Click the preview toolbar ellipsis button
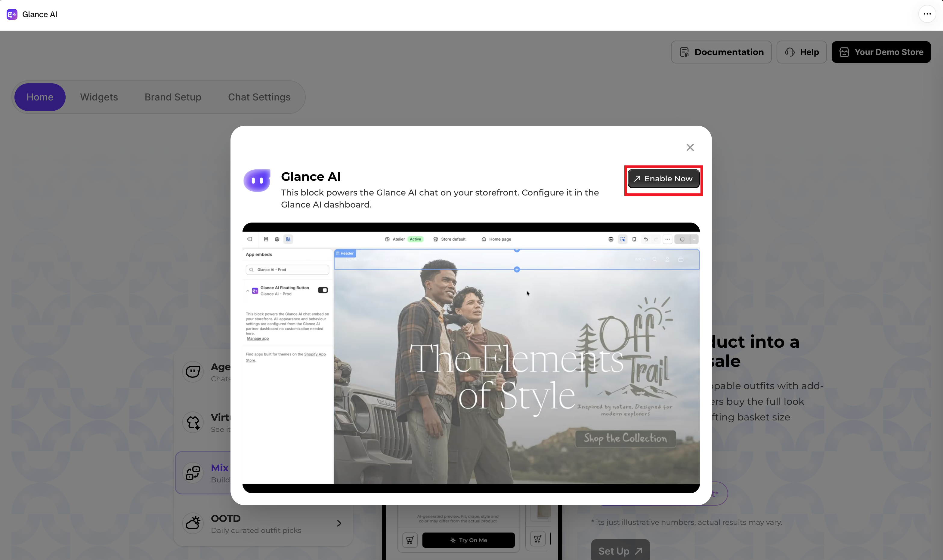The width and height of the screenshot is (943, 560). point(667,239)
